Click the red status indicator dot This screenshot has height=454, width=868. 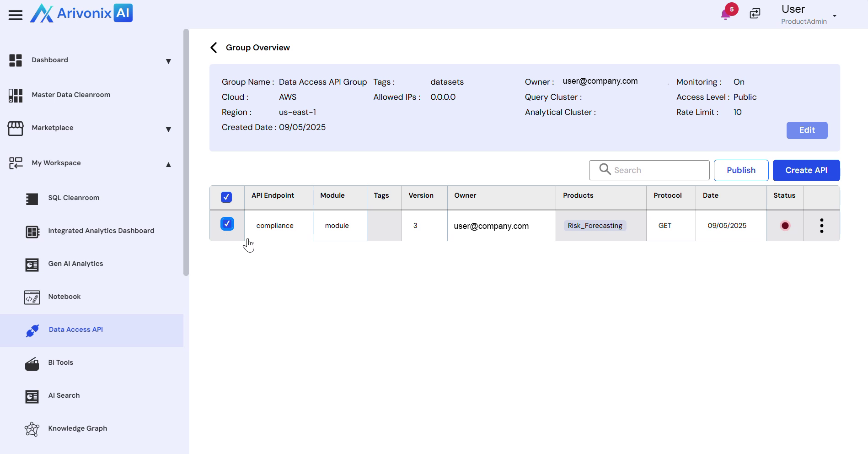785,226
